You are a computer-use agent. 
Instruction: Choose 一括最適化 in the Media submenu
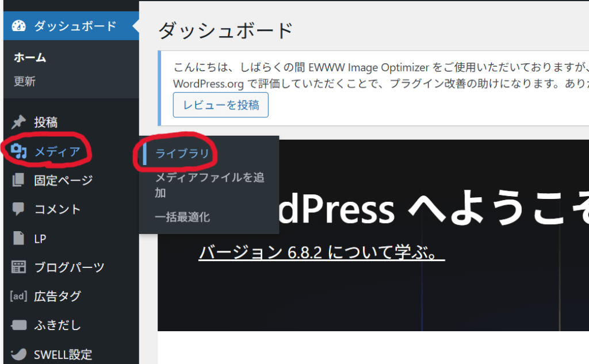182,217
